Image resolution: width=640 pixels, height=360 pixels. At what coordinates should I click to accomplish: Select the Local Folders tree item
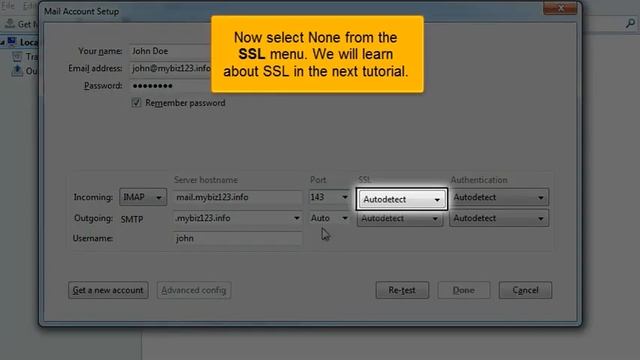[x=24, y=42]
